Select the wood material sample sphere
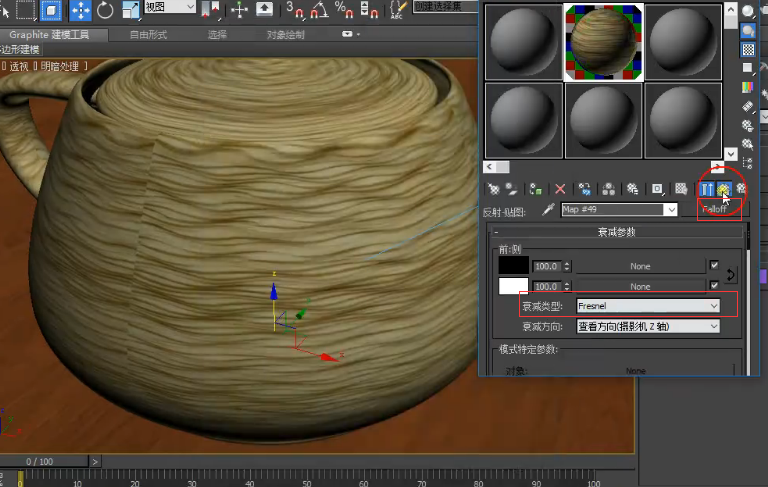The image size is (768, 487). click(603, 41)
